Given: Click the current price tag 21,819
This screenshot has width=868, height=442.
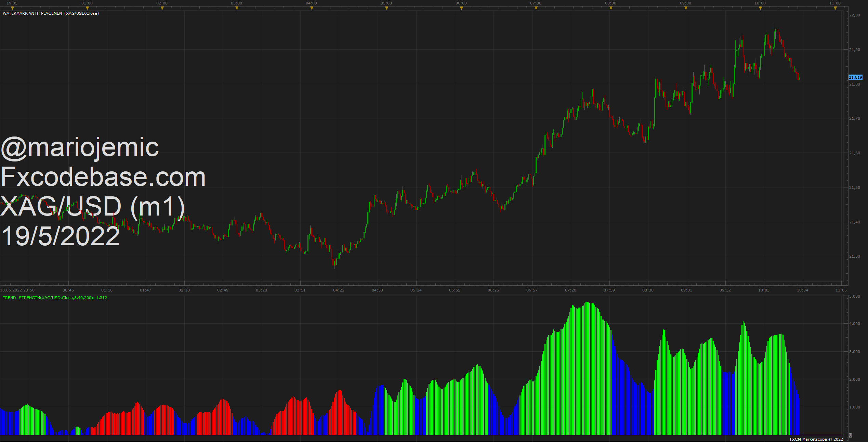Looking at the screenshot, I should tap(855, 77).
